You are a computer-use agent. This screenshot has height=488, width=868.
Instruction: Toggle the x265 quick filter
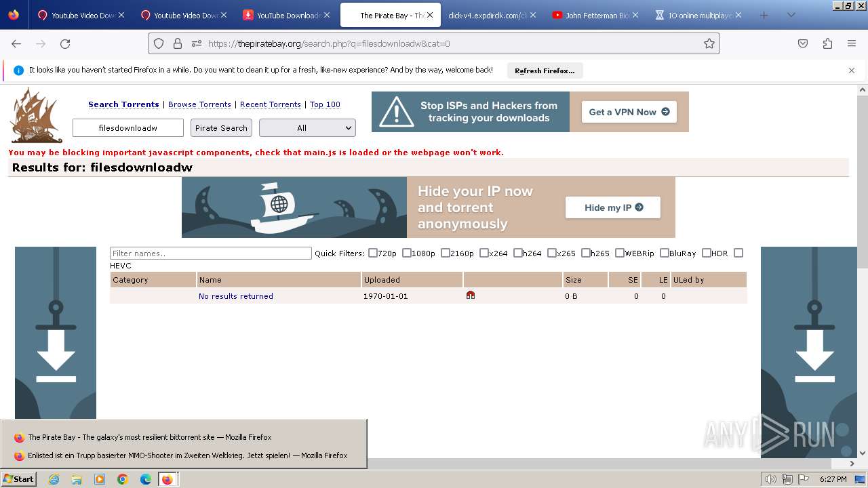pyautogui.click(x=552, y=253)
